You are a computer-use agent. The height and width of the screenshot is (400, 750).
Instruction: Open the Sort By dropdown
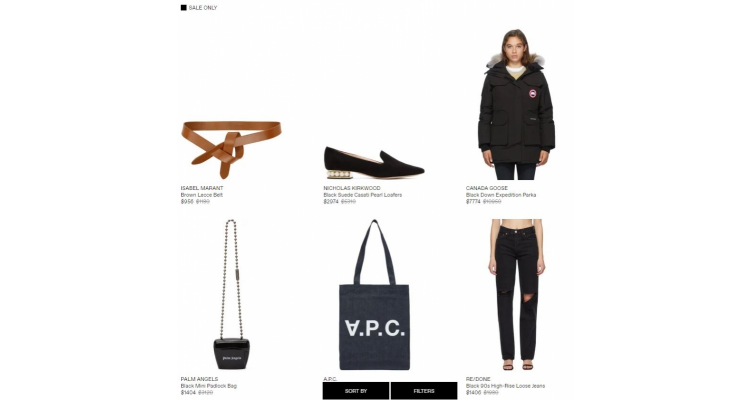click(x=356, y=391)
